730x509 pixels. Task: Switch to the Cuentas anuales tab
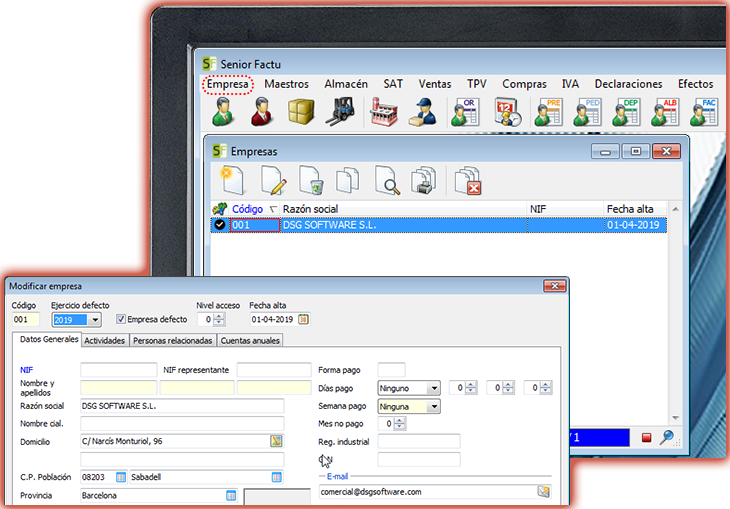pyautogui.click(x=250, y=341)
